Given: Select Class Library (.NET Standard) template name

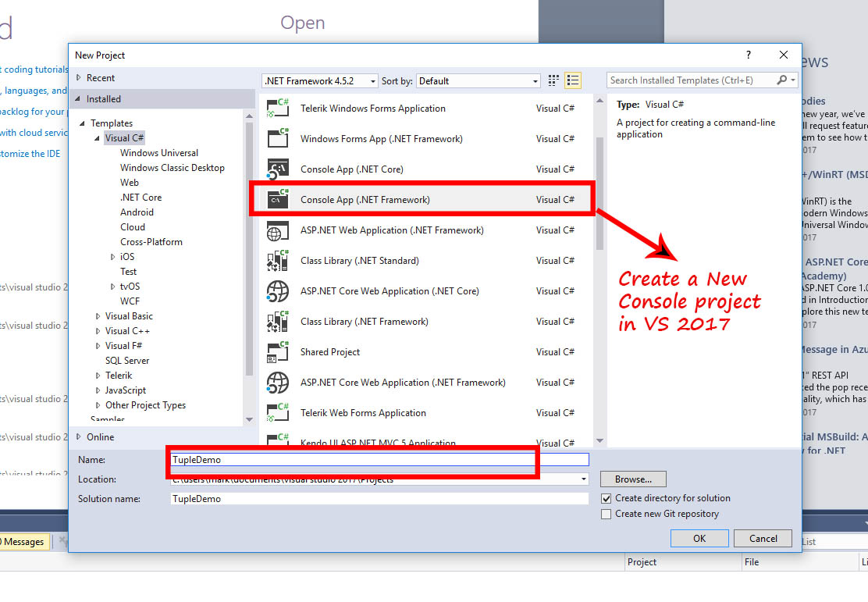Looking at the screenshot, I should 359,260.
